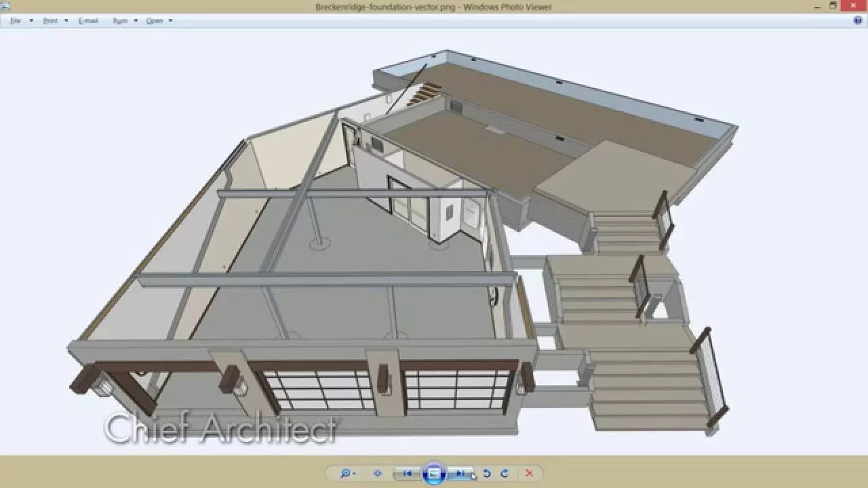This screenshot has height=488, width=868.
Task: Expand the Open dropdown arrow
Action: (x=170, y=20)
